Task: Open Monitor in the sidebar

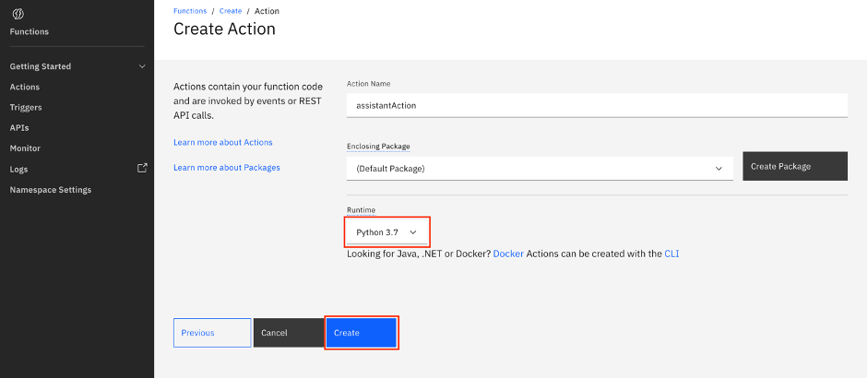Action: coord(25,148)
